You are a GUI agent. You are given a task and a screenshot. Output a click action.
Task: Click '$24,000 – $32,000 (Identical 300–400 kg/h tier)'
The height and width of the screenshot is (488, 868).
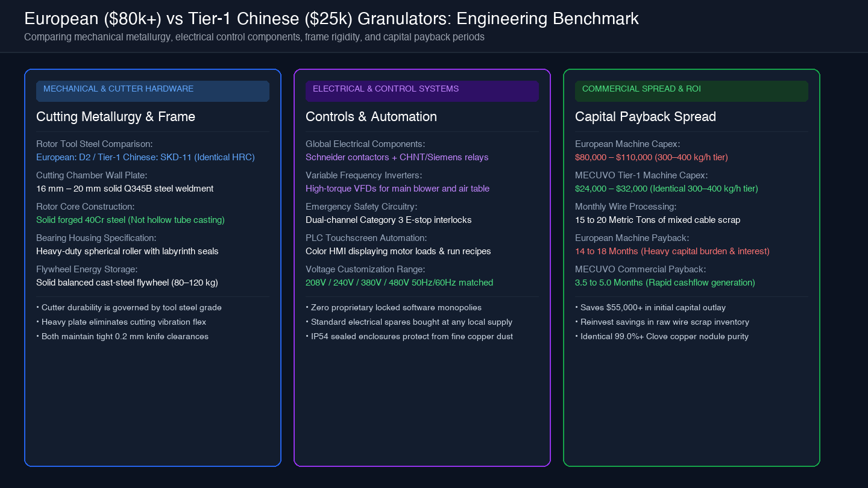coord(667,189)
